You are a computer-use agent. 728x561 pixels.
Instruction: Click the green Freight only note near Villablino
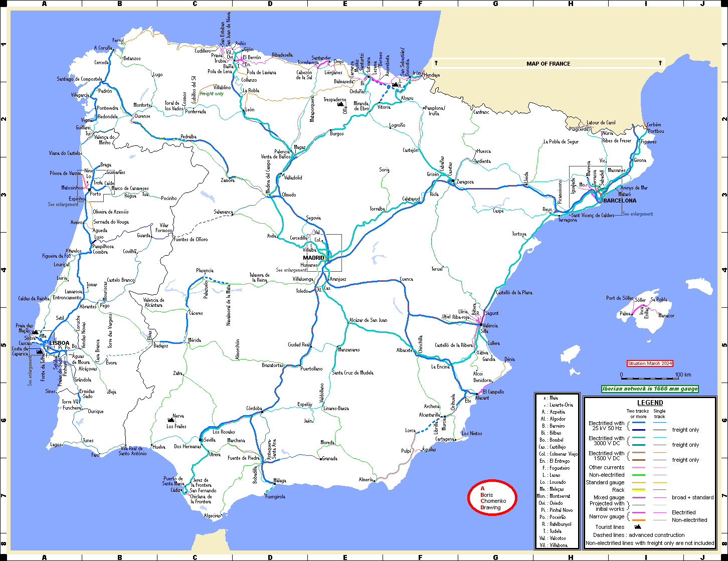(211, 94)
